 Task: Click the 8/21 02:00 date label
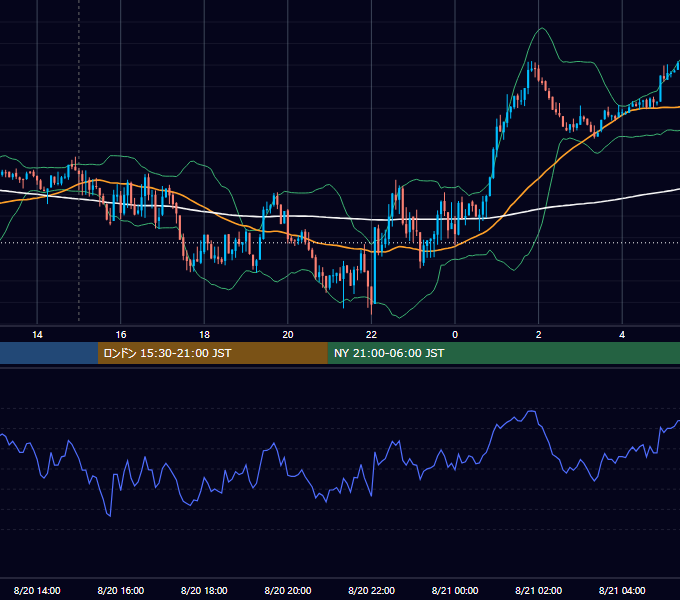coord(539,590)
